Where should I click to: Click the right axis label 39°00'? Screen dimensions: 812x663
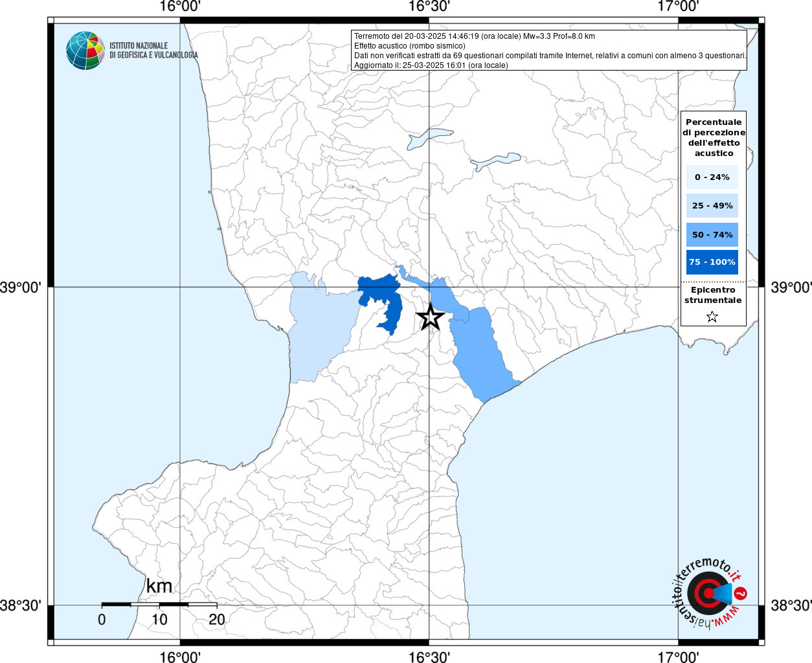point(791,287)
